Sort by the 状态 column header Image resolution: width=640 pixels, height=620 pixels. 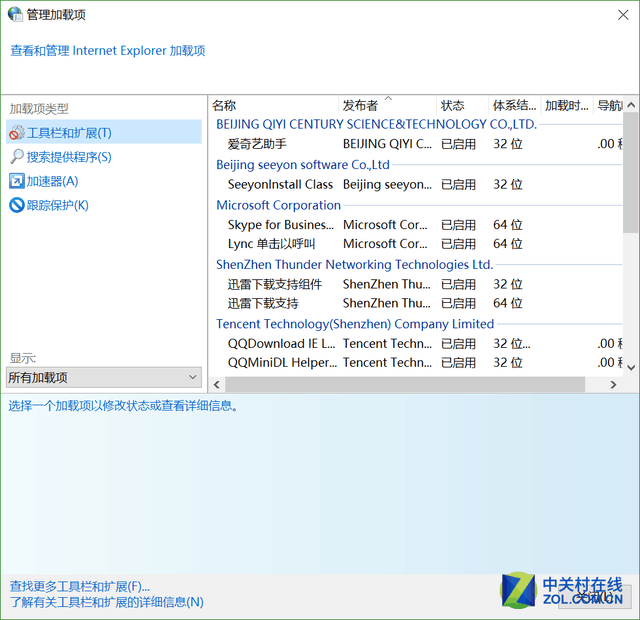[x=462, y=105]
